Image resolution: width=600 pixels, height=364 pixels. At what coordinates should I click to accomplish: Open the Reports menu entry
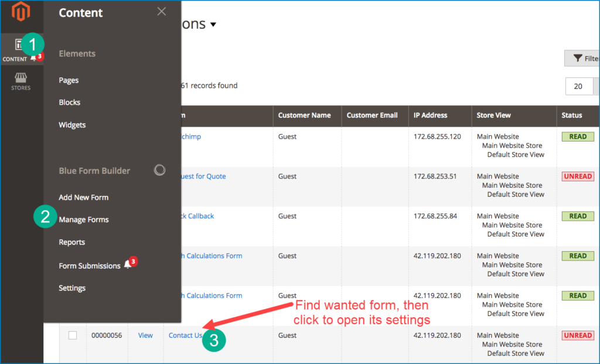pyautogui.click(x=71, y=242)
